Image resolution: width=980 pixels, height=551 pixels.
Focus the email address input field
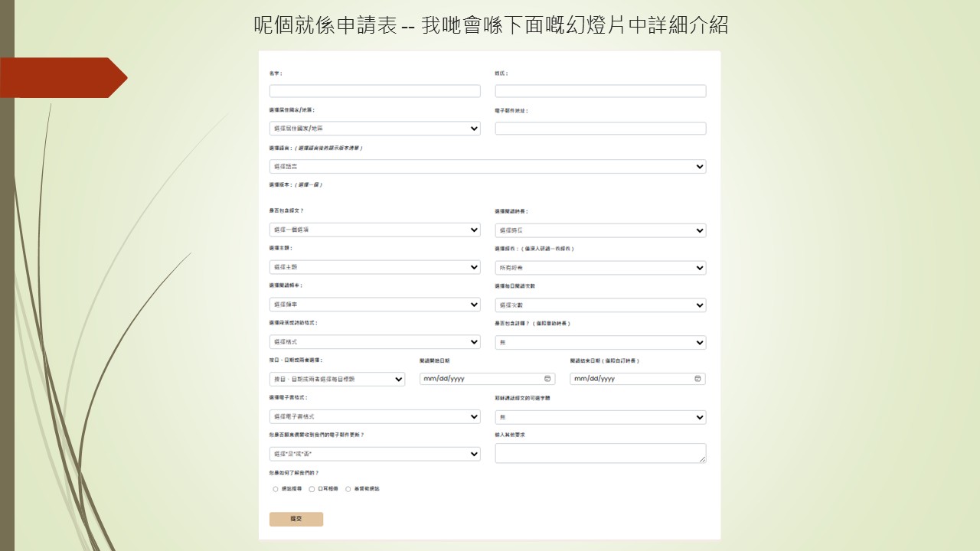[600, 129]
